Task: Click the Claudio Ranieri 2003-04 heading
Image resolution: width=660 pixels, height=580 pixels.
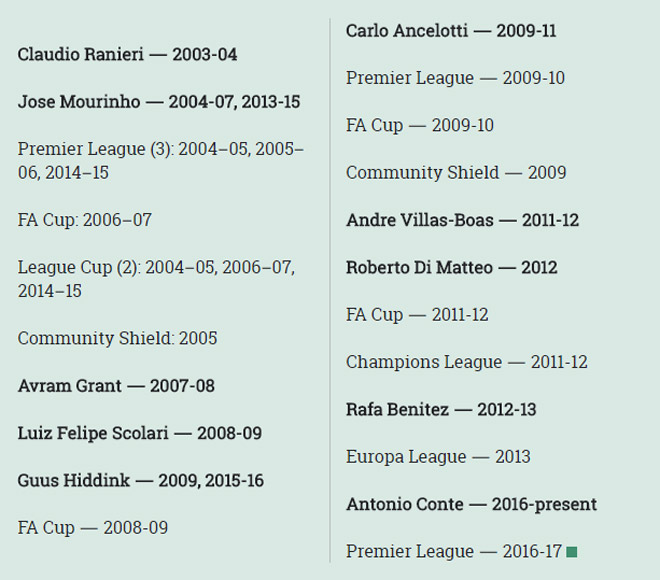Action: click(x=127, y=55)
